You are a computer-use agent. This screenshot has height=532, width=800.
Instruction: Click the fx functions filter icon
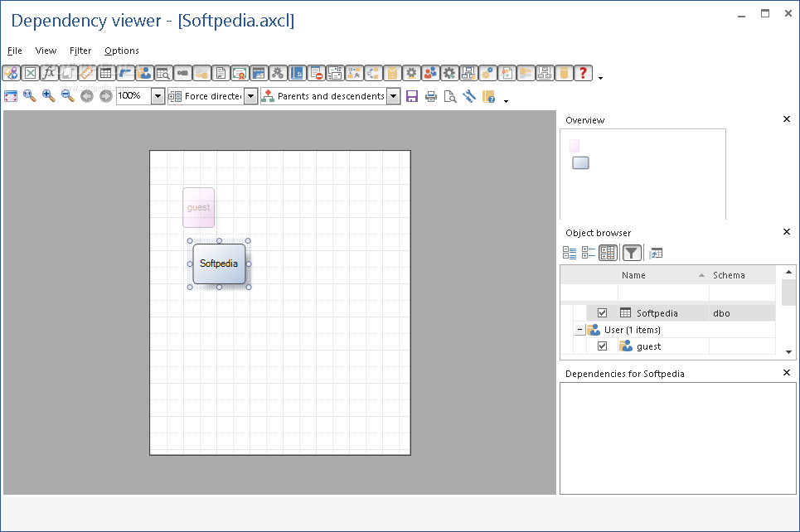pos(49,74)
